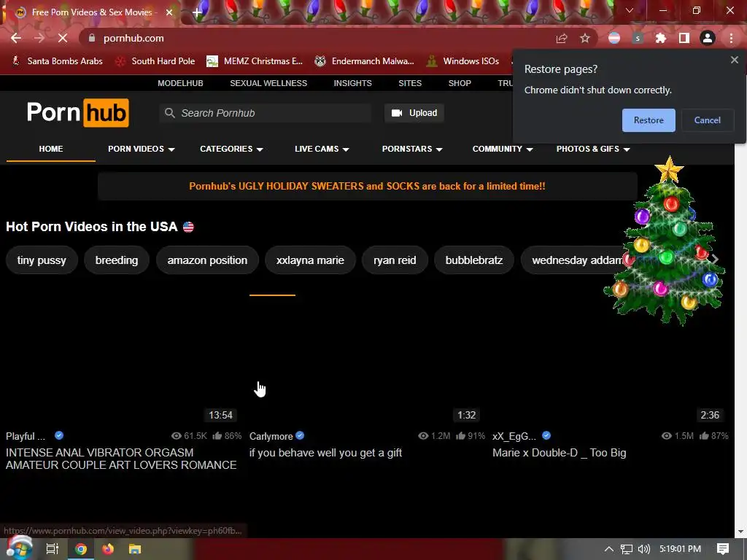The image size is (747, 560).
Task: Select the xxlayna marie tag
Action: pos(310,260)
